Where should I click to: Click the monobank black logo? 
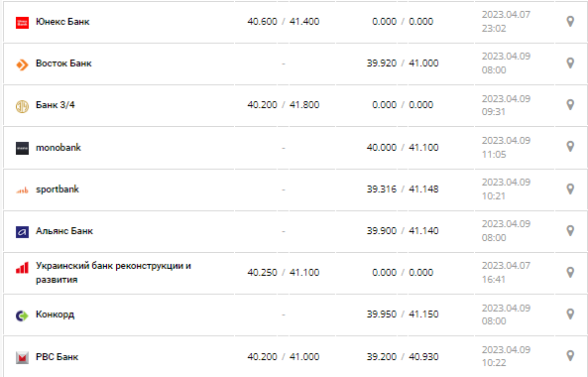point(22,148)
